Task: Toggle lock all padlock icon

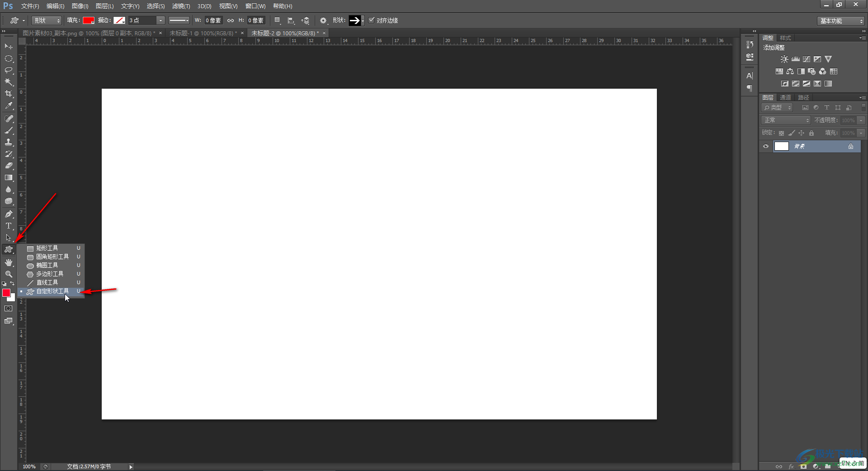Action: coord(811,133)
